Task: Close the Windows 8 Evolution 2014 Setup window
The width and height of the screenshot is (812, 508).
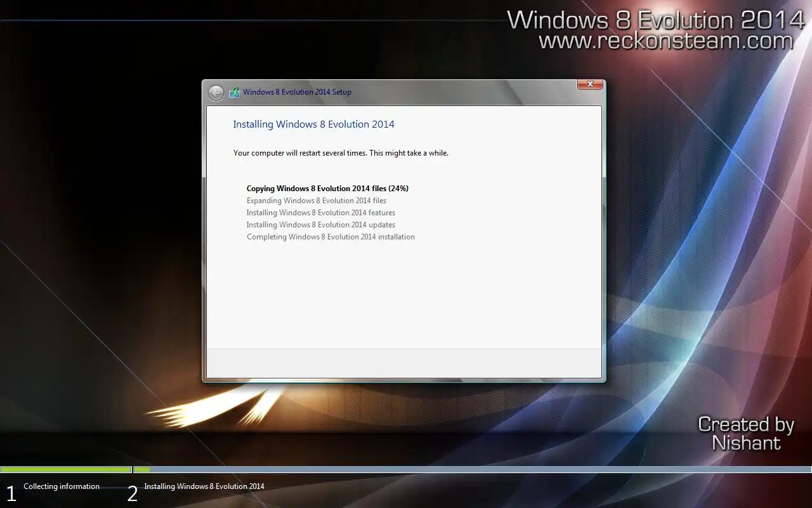Action: click(x=590, y=84)
